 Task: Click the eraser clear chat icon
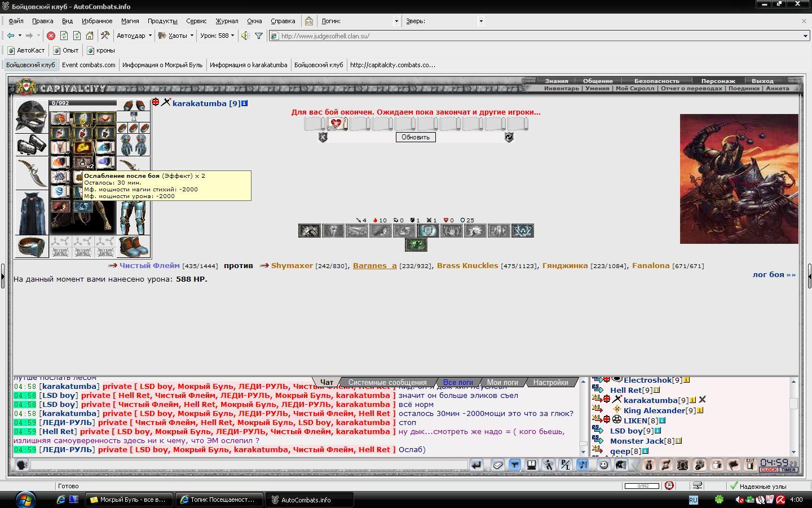pos(498,465)
